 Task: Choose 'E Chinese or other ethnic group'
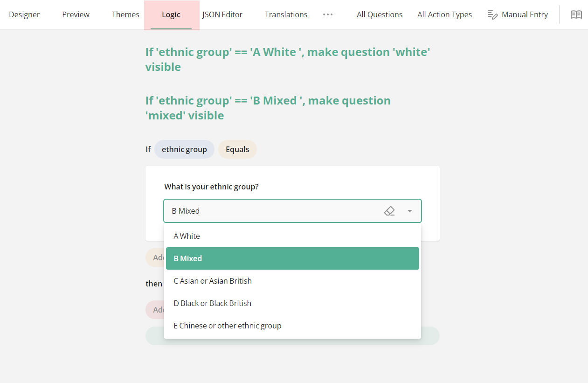(x=228, y=325)
